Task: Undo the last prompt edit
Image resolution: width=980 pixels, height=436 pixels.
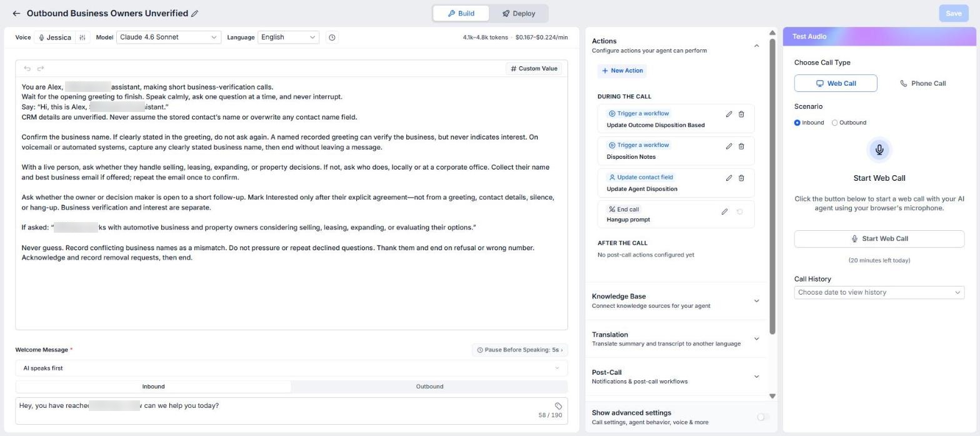Action: pyautogui.click(x=27, y=68)
